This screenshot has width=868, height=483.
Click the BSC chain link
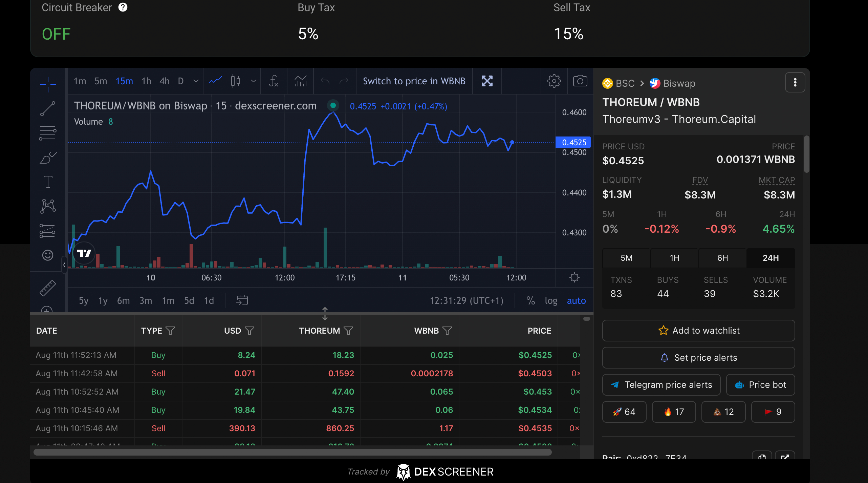pos(618,83)
